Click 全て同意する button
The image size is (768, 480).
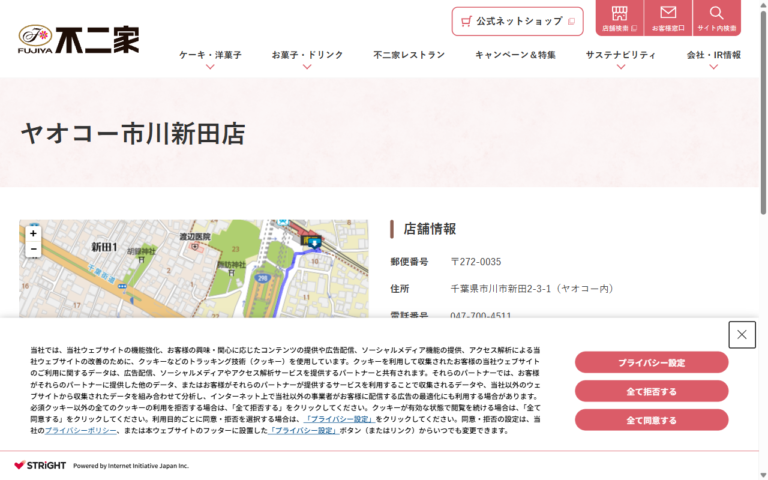point(651,420)
